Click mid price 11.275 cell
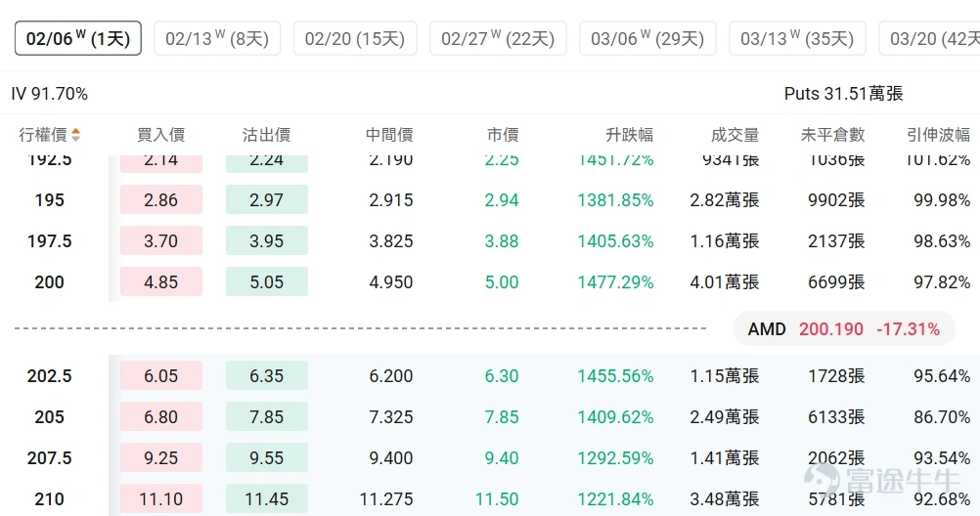The height and width of the screenshot is (516, 980). click(386, 499)
